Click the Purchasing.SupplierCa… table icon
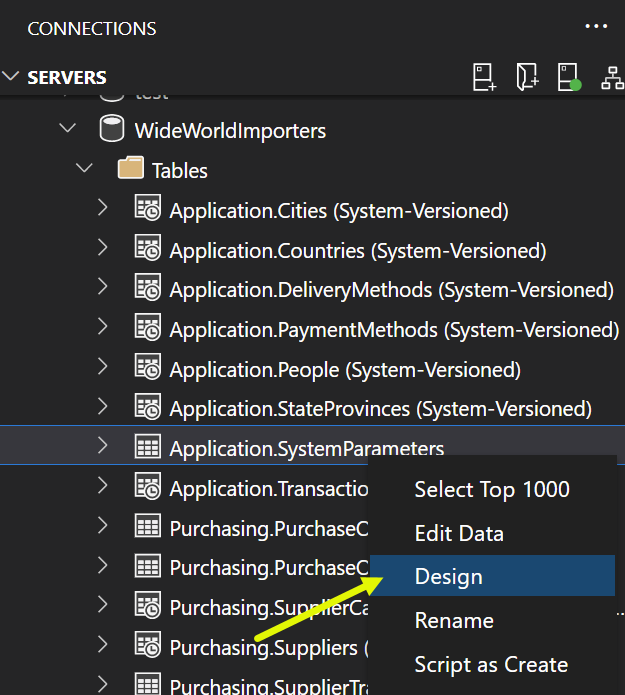This screenshot has height=695, width=625. (148, 605)
